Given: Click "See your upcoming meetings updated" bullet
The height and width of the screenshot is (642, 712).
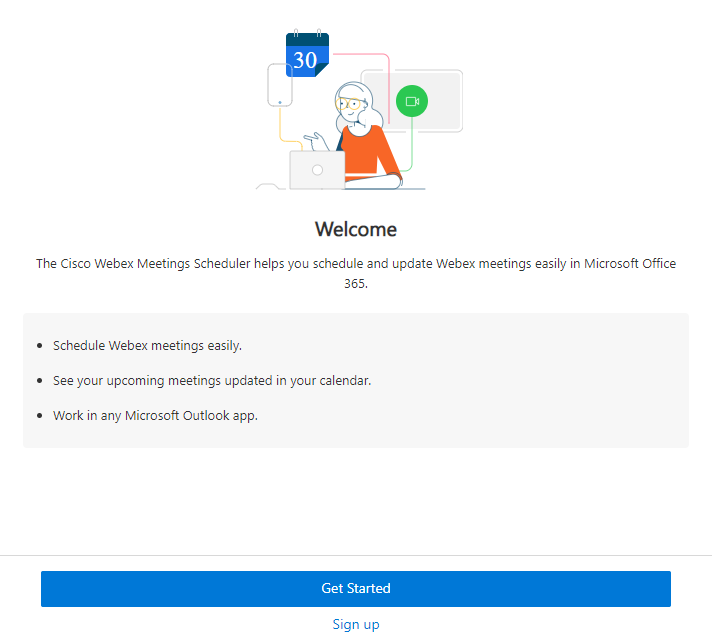Looking at the screenshot, I should (212, 380).
